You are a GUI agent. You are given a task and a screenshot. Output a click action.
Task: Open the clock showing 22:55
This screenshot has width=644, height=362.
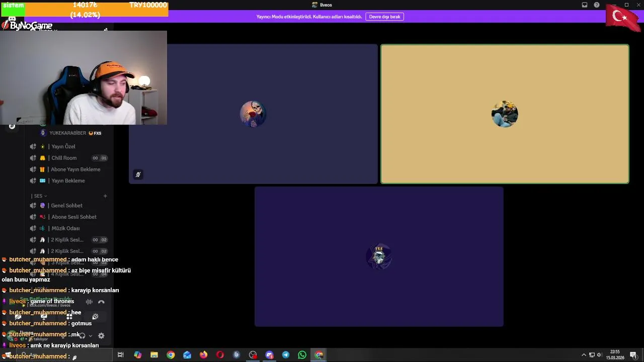(x=615, y=355)
